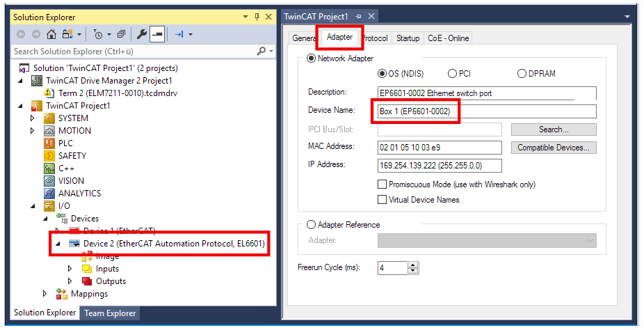Expand the MOTION node
The height and width of the screenshot is (330, 644).
click(33, 131)
